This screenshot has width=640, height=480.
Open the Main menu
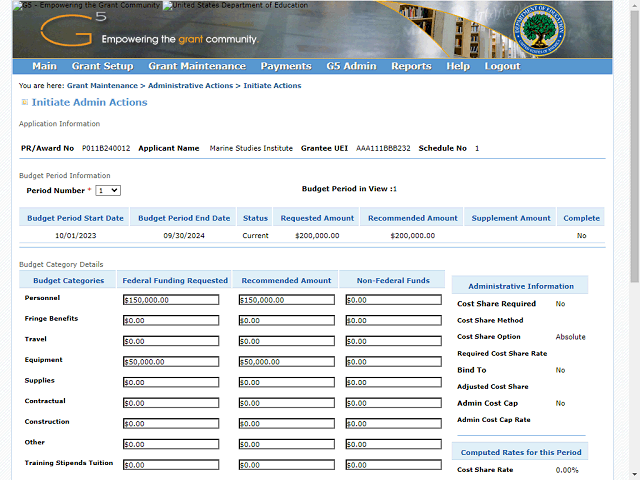[44, 67]
